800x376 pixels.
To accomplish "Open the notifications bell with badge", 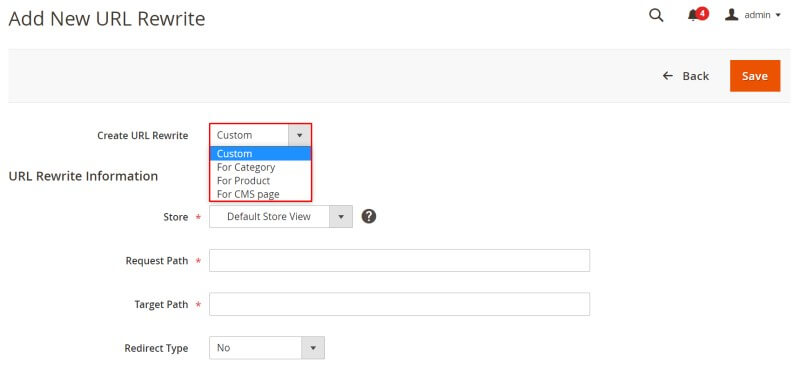I will [697, 14].
